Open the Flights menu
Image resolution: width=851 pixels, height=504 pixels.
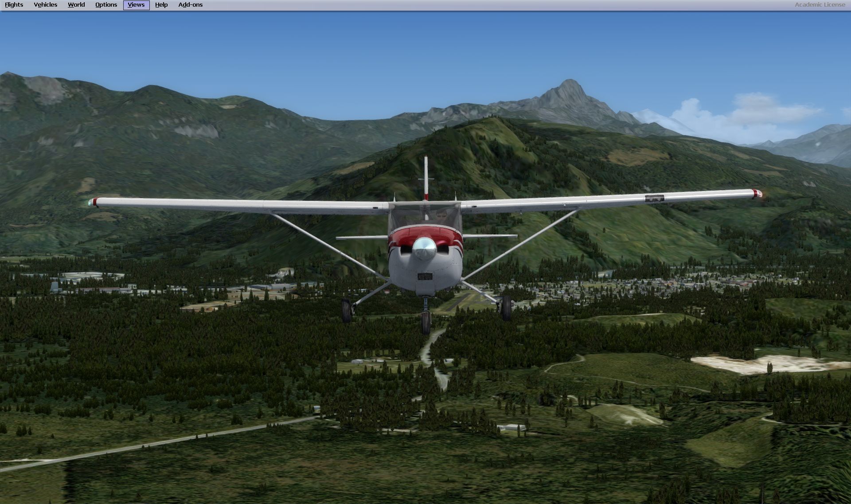[14, 5]
